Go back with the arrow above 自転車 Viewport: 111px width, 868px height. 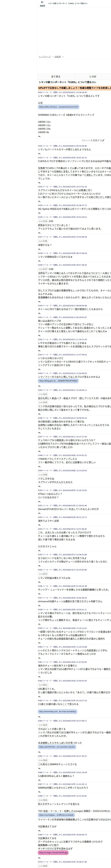pos(42,2)
